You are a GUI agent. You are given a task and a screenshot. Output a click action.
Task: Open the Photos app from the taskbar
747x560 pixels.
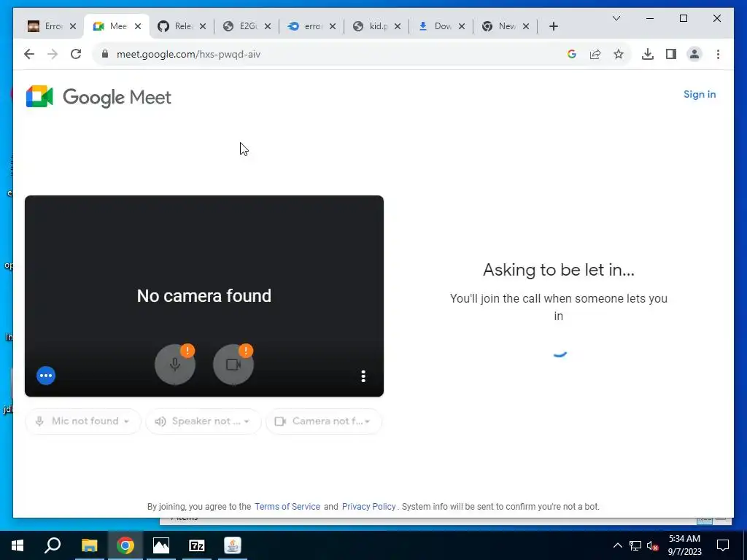[x=161, y=545]
